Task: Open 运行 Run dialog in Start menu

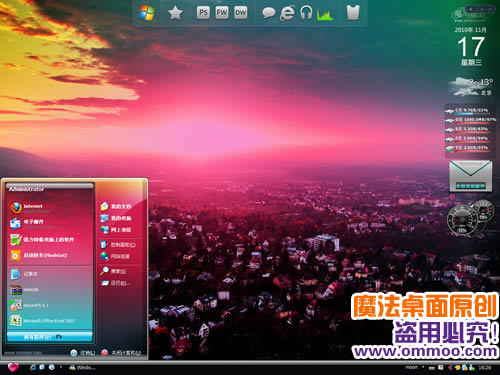Action: click(x=115, y=283)
